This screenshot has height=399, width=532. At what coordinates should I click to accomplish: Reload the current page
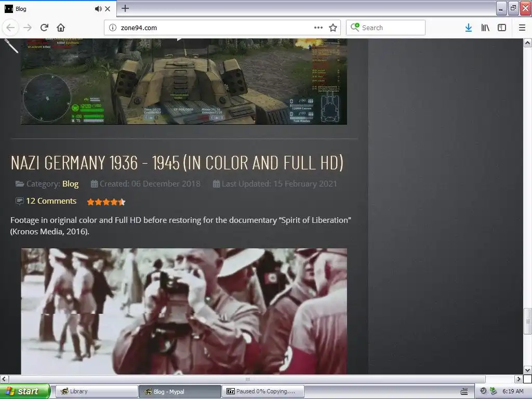point(45,28)
